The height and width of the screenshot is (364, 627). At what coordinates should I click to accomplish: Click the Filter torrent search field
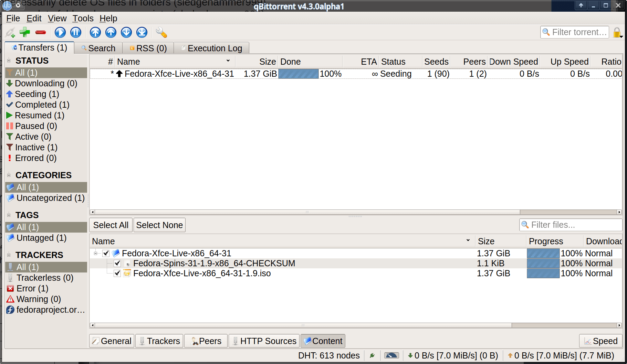click(x=575, y=32)
